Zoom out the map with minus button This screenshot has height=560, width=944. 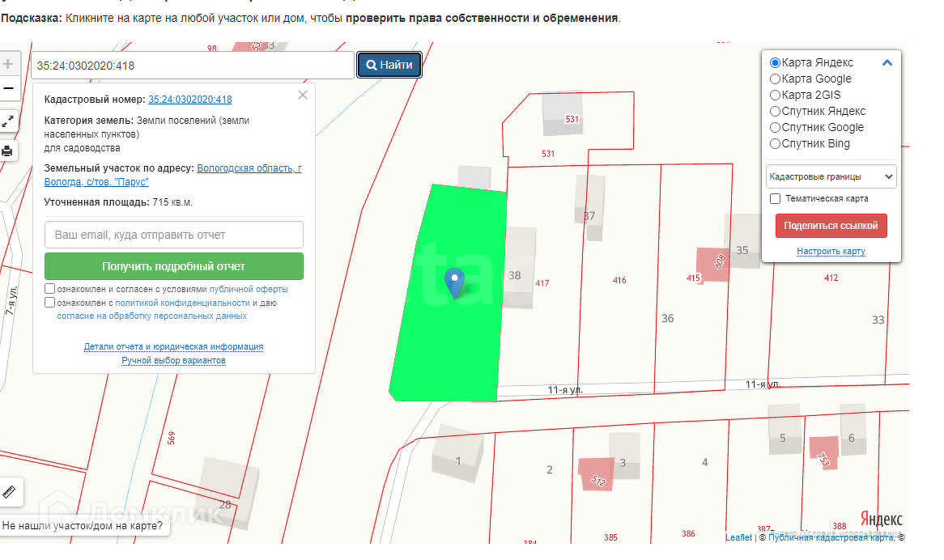click(8, 88)
